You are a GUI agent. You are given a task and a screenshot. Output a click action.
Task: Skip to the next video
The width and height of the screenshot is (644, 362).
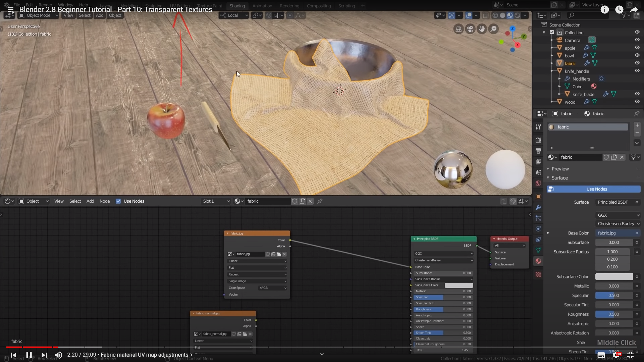[x=44, y=355]
